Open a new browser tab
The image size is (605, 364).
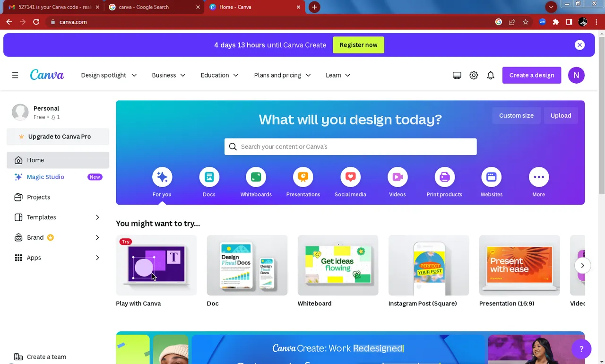coord(314,7)
